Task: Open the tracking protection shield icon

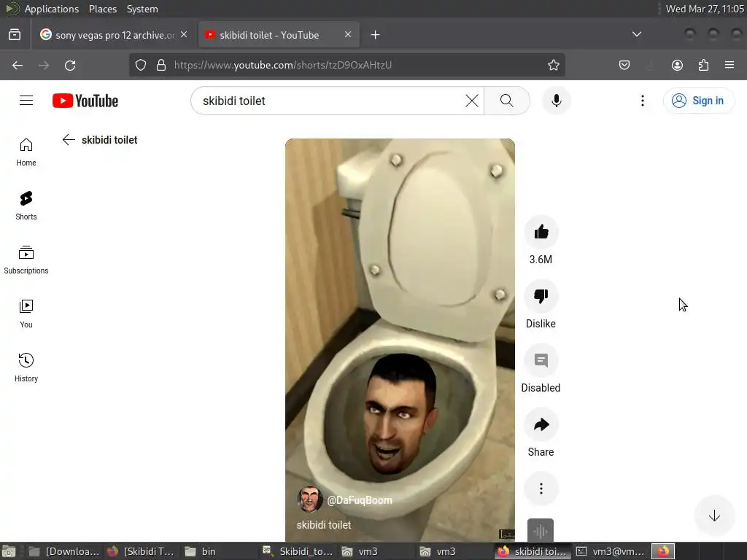Action: pyautogui.click(x=141, y=65)
